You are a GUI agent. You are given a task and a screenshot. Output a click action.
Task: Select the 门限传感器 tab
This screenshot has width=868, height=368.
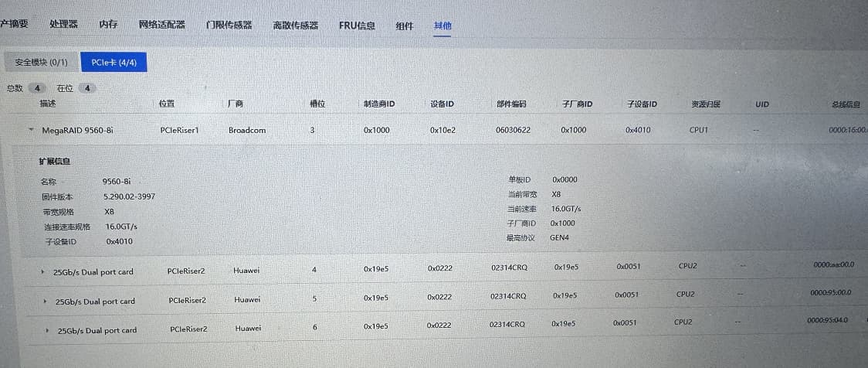point(229,25)
